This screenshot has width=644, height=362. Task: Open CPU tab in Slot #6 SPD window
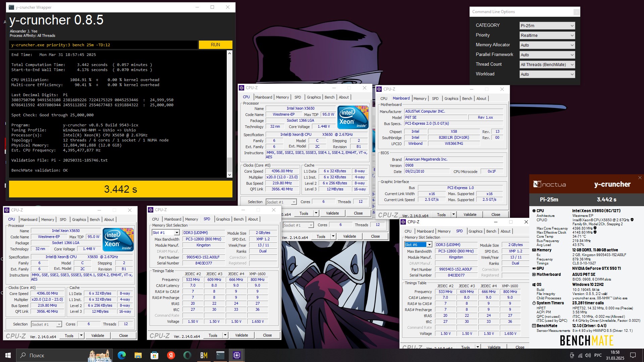[x=408, y=231]
